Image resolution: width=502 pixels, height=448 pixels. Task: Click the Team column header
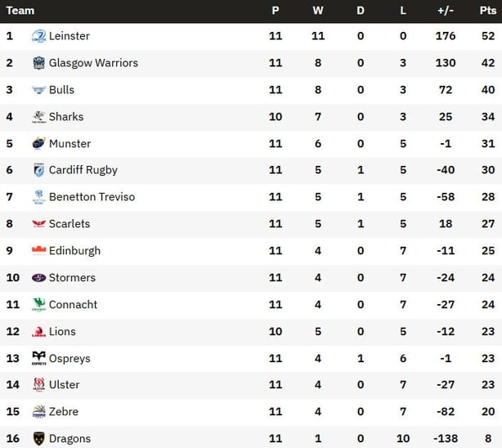point(20,11)
